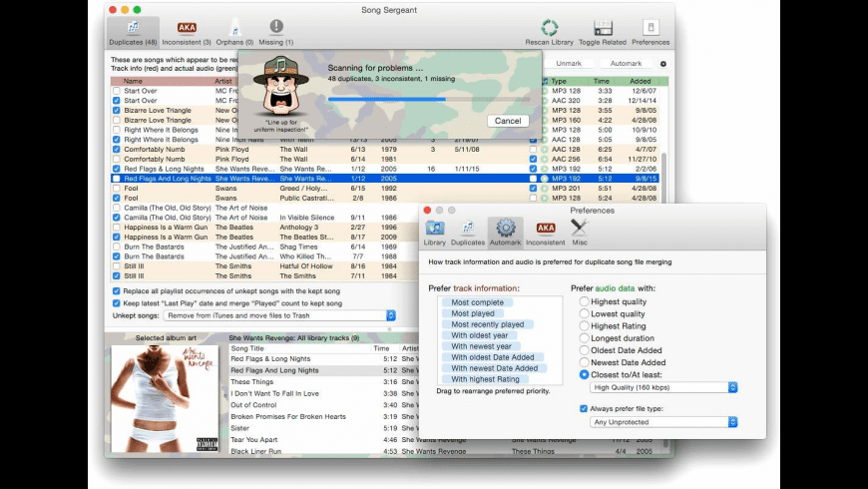Click the scanning progress bar
Viewport: 868px width, 489px height.
point(429,100)
